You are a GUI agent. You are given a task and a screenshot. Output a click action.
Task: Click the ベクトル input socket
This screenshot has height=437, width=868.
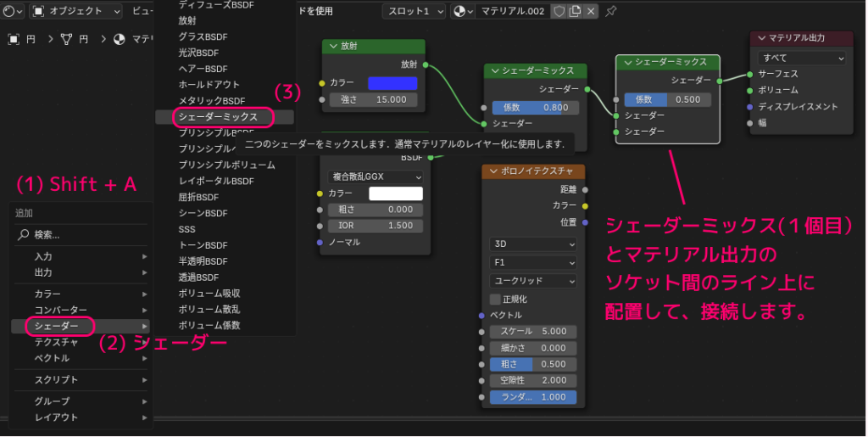(x=481, y=315)
